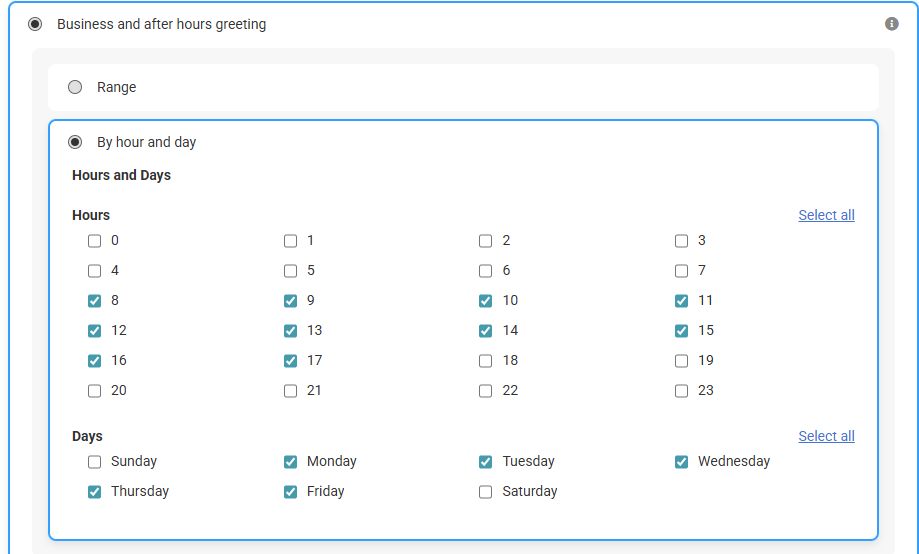Uncheck hour 17 checkbox
The height and width of the screenshot is (554, 919).
pos(290,361)
